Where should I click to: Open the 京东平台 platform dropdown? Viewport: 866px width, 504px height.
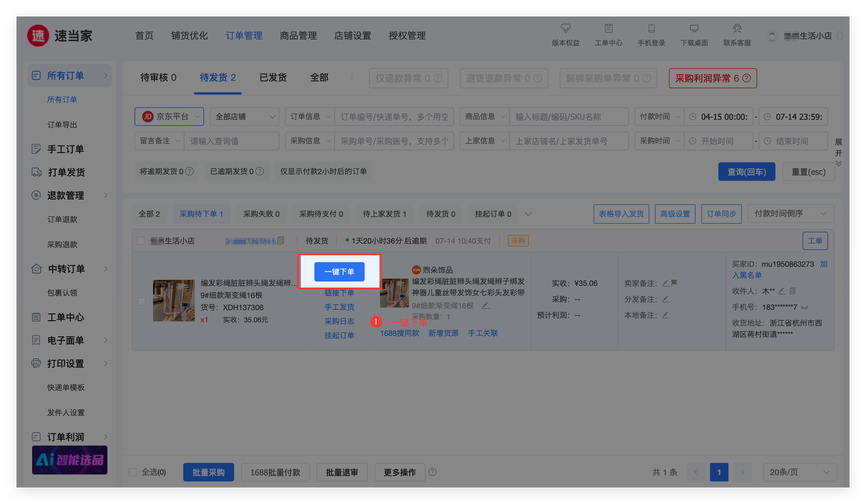coord(169,117)
